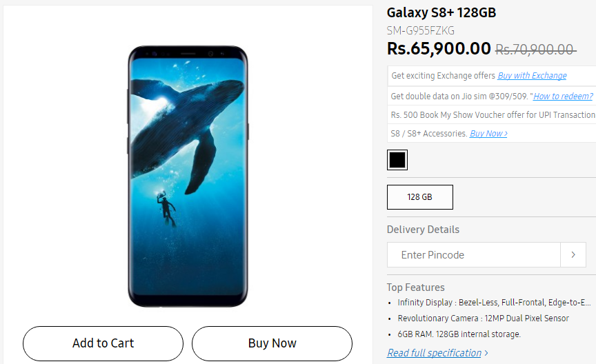596x364 pixels.
Task: Click the Galaxy S8+ 128GB product title
Action: (441, 13)
